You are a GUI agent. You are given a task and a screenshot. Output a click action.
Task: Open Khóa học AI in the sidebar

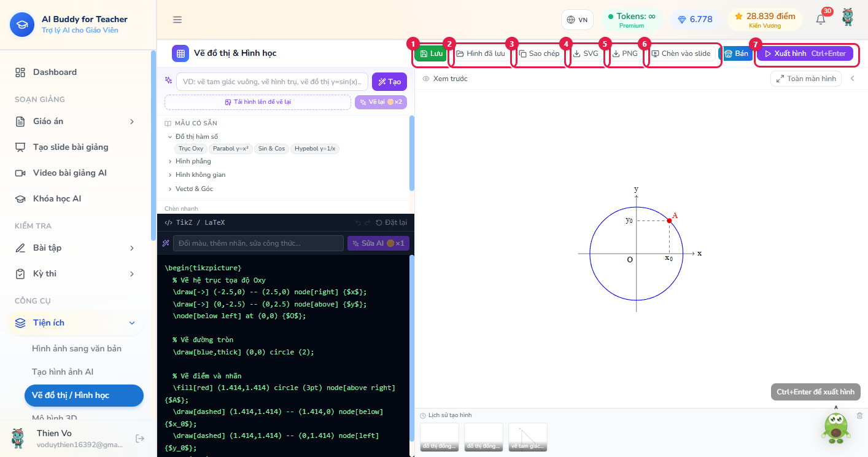[76, 199]
